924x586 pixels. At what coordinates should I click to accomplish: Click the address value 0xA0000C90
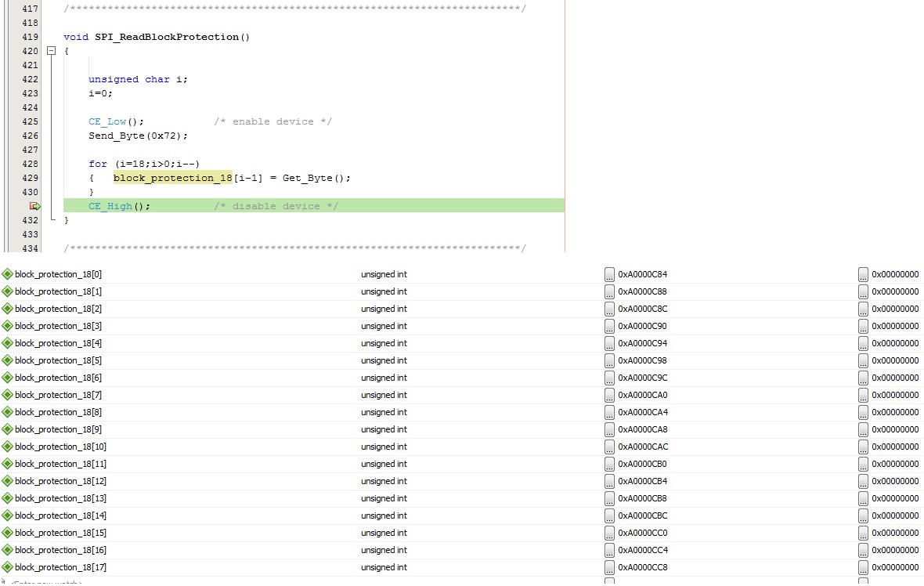(x=642, y=326)
